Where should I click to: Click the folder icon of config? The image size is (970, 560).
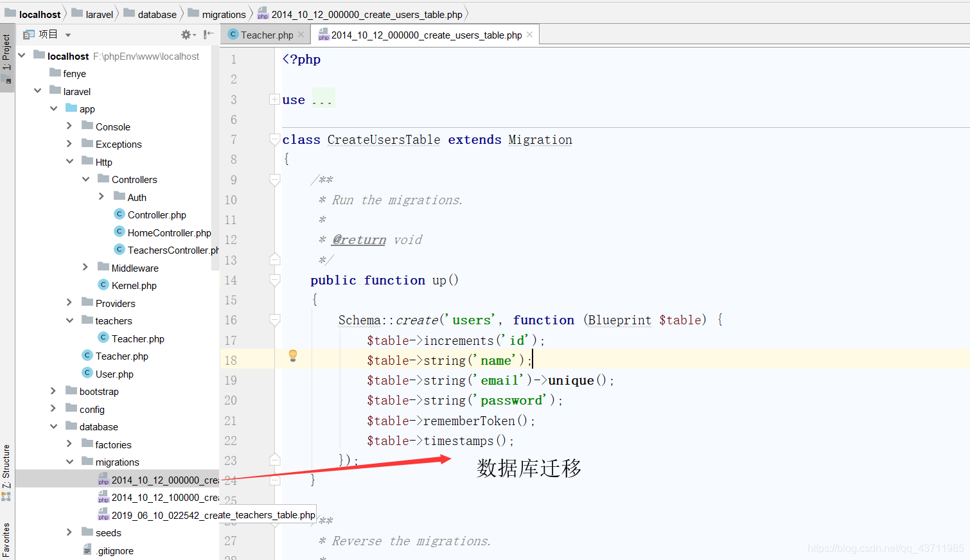pyautogui.click(x=71, y=408)
